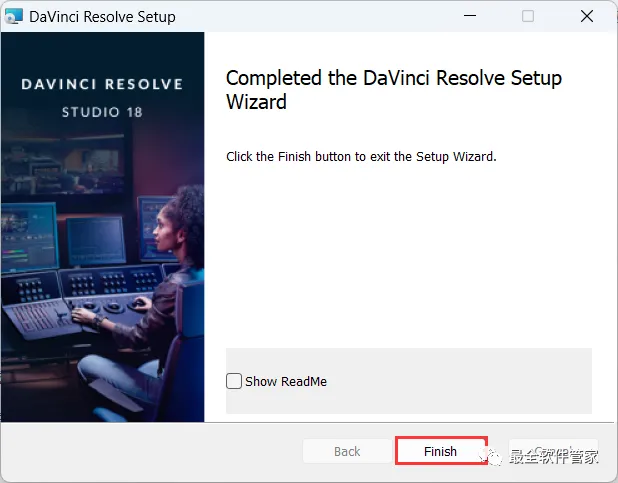Click the "Completed the DaVinci Resolve Setup Wizard" heading
The image size is (618, 483).
pos(393,90)
